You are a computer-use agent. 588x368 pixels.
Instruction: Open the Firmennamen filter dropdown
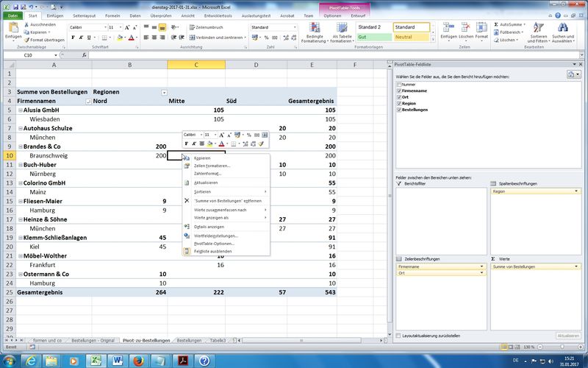[89, 101]
